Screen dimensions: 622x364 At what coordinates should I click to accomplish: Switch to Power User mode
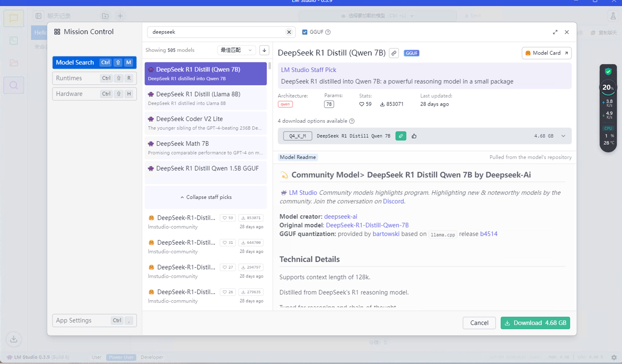point(121,357)
